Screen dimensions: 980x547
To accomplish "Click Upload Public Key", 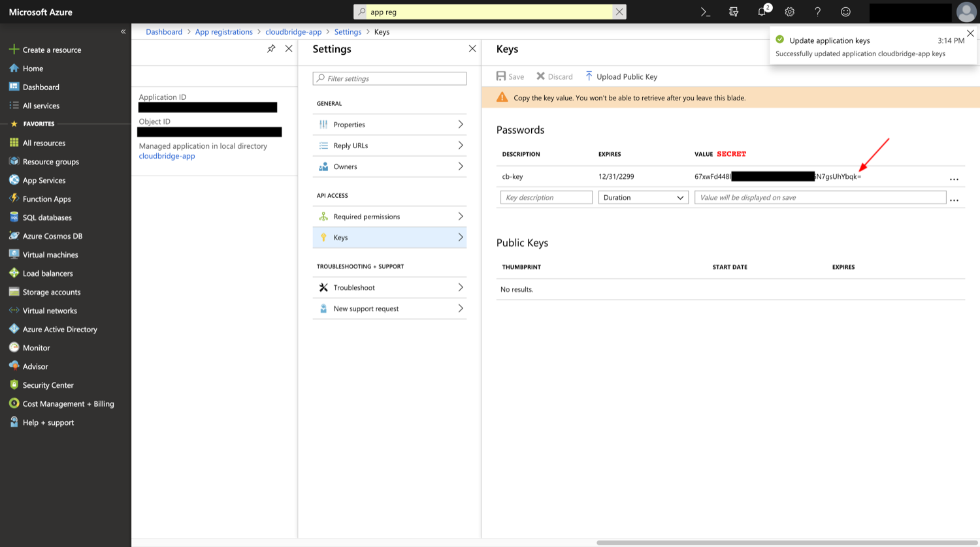I will pos(621,76).
